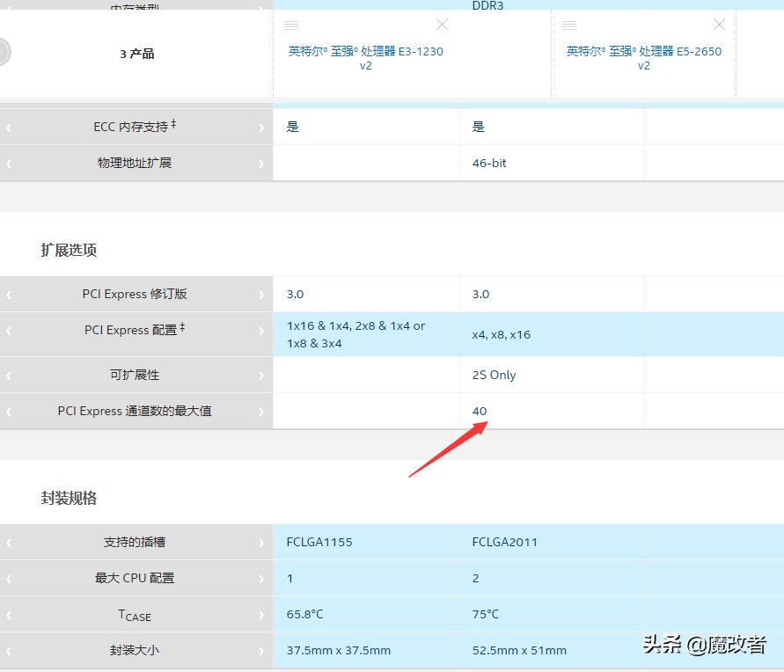Select the '支持的插槽' row label
Viewport: 784px width, 672px height.
[x=135, y=542]
